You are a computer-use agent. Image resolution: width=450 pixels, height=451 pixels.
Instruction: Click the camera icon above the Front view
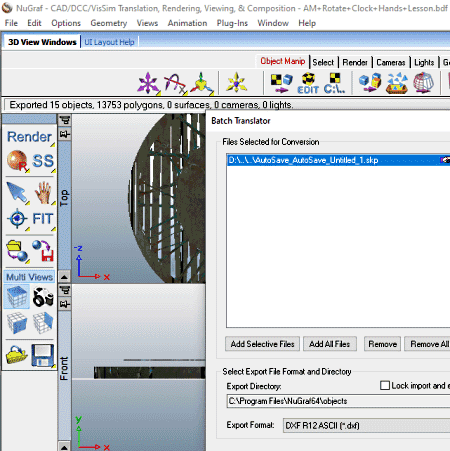(x=65, y=290)
